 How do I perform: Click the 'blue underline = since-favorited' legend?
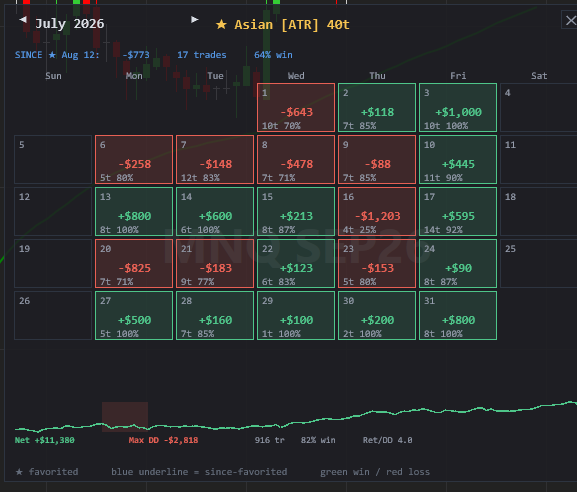pos(199,472)
